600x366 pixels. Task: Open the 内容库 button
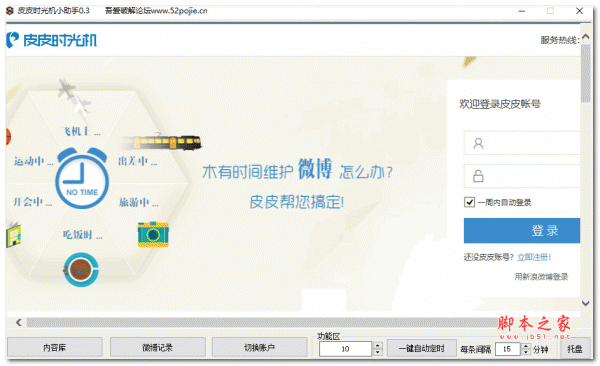pos(55,348)
